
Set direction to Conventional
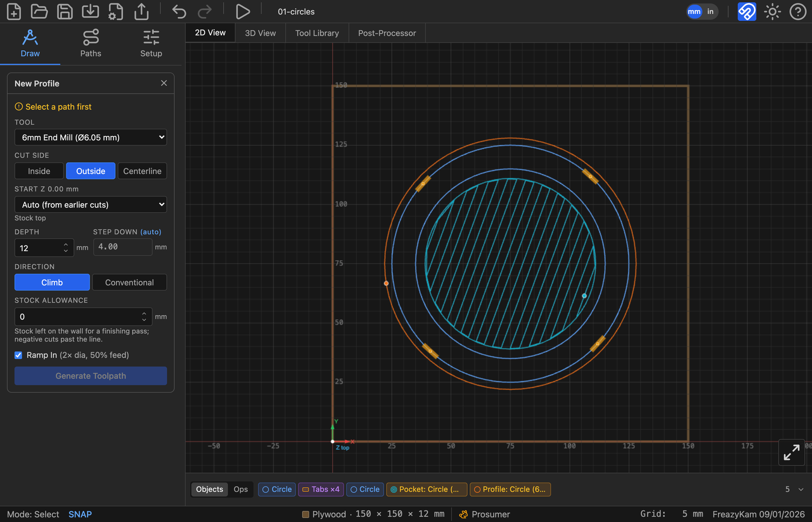129,282
